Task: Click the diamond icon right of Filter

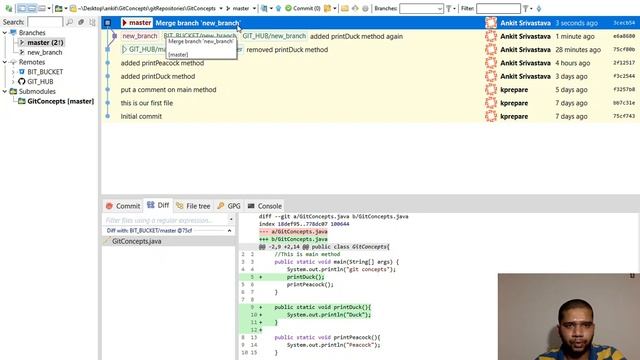Action: 539,9
